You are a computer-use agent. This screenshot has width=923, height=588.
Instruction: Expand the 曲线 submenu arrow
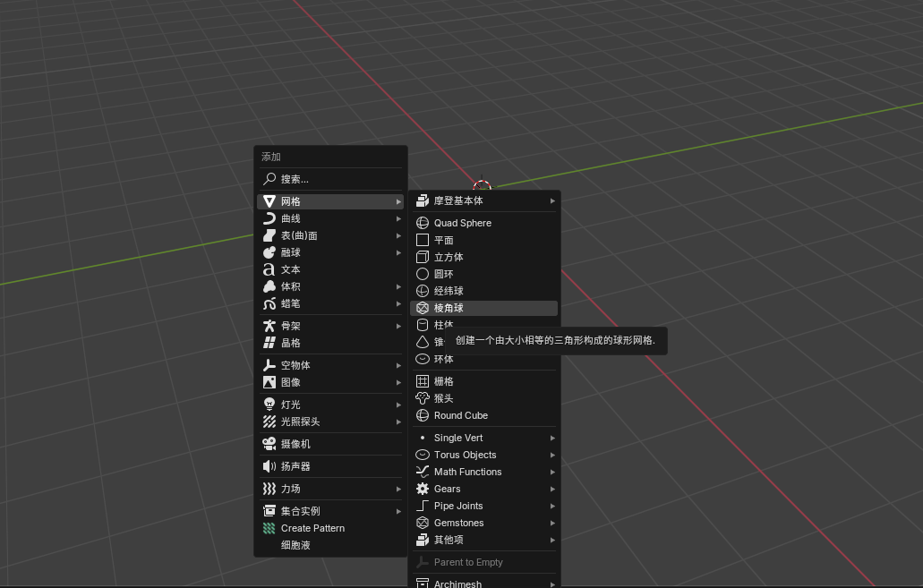tap(398, 219)
